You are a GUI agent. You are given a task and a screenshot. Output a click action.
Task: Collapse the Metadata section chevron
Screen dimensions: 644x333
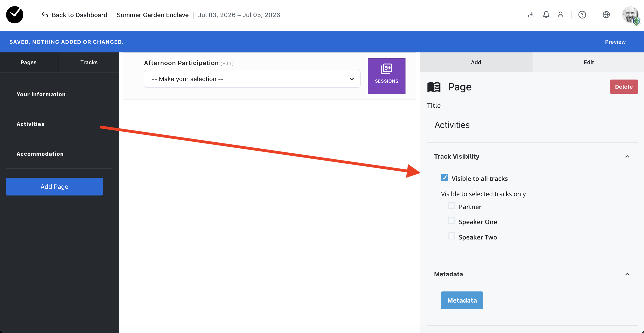tap(627, 274)
